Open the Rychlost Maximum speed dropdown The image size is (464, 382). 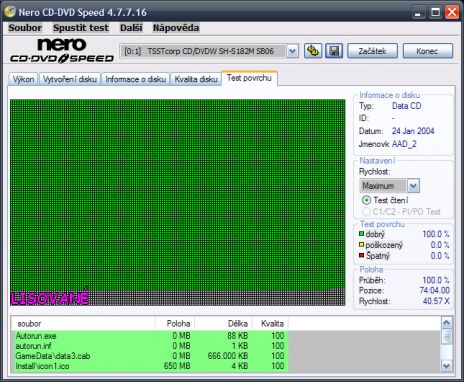pyautogui.click(x=413, y=186)
